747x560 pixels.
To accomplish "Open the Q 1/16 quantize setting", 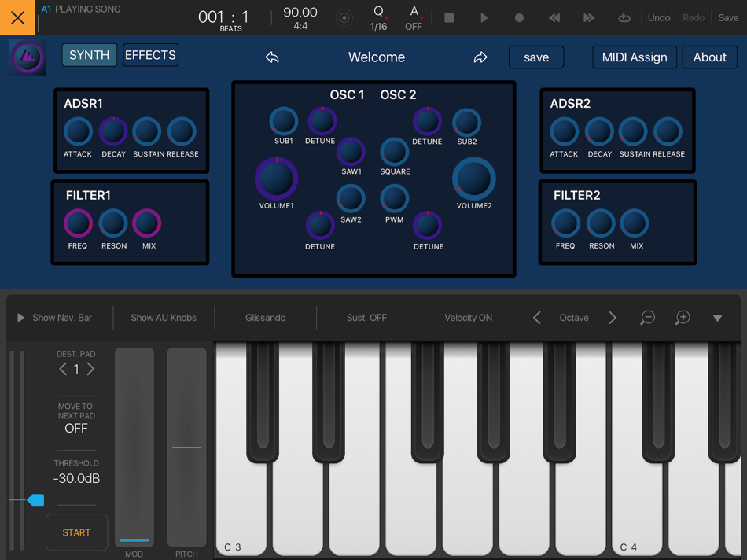I will click(379, 18).
